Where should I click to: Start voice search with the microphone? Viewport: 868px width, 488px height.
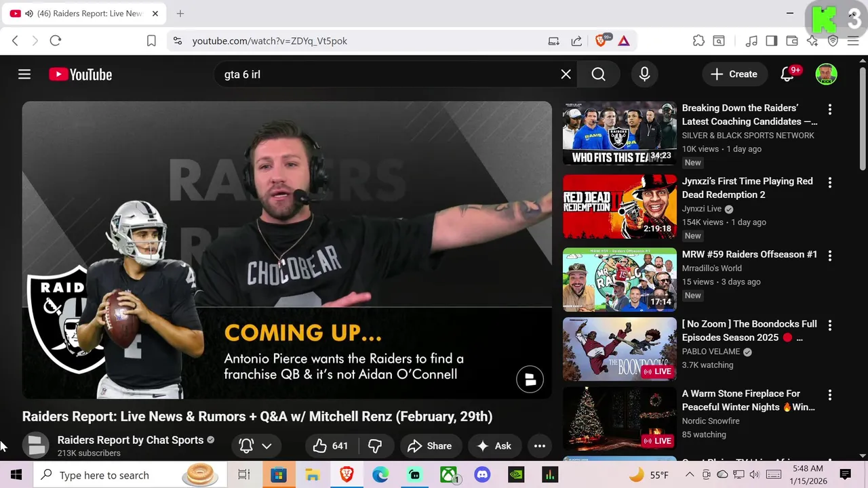tap(644, 75)
